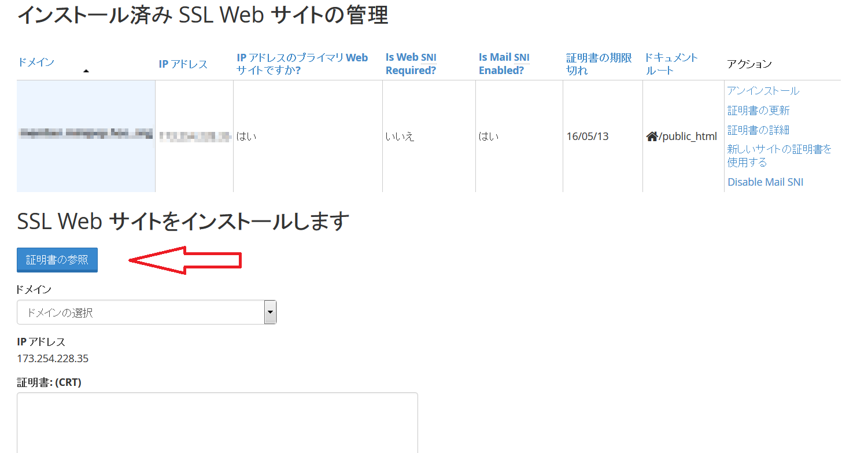Open the /public_html document root path
Screen dimensions: 868x453
pyautogui.click(x=688, y=137)
